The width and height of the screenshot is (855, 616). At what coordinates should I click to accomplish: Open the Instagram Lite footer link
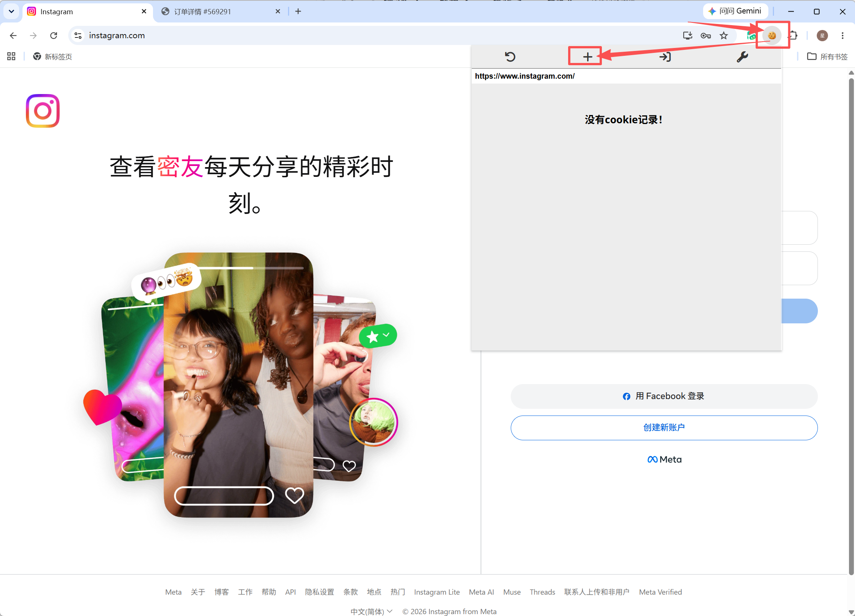pos(436,592)
